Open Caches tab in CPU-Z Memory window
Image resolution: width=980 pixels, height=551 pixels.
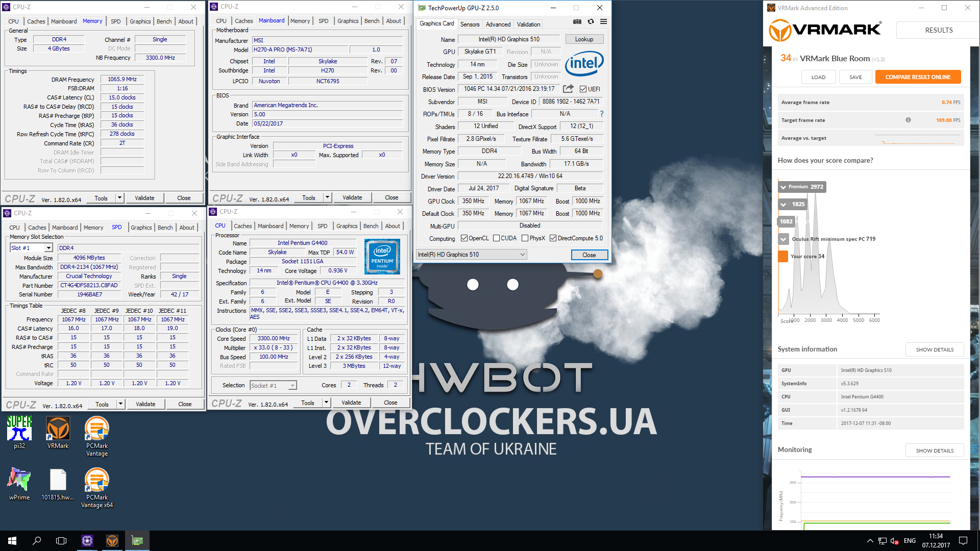point(36,21)
